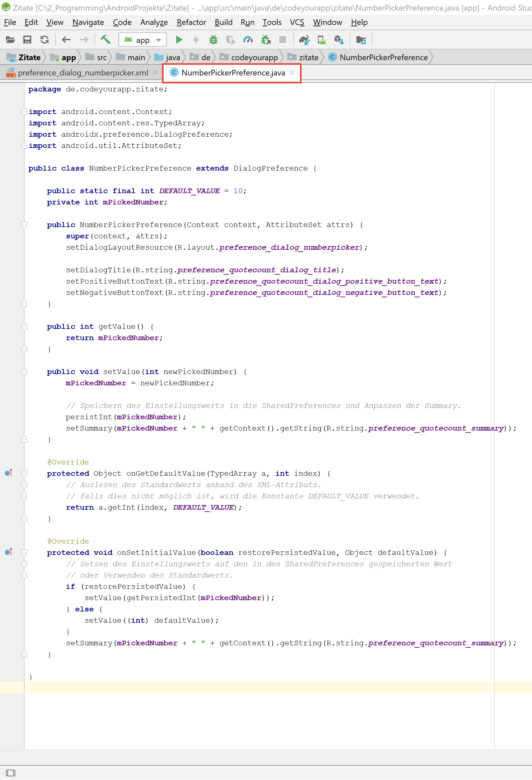Collapse the onGetDefaultValue method fold

point(24,473)
